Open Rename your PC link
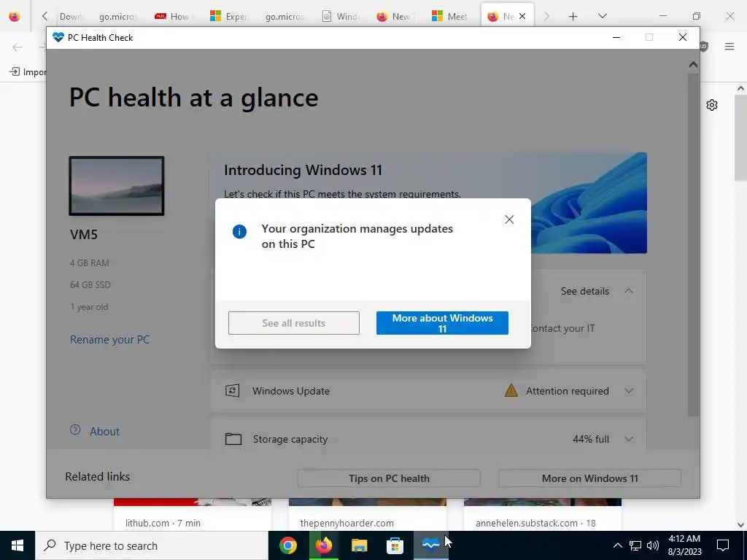The image size is (747, 560). tap(109, 340)
